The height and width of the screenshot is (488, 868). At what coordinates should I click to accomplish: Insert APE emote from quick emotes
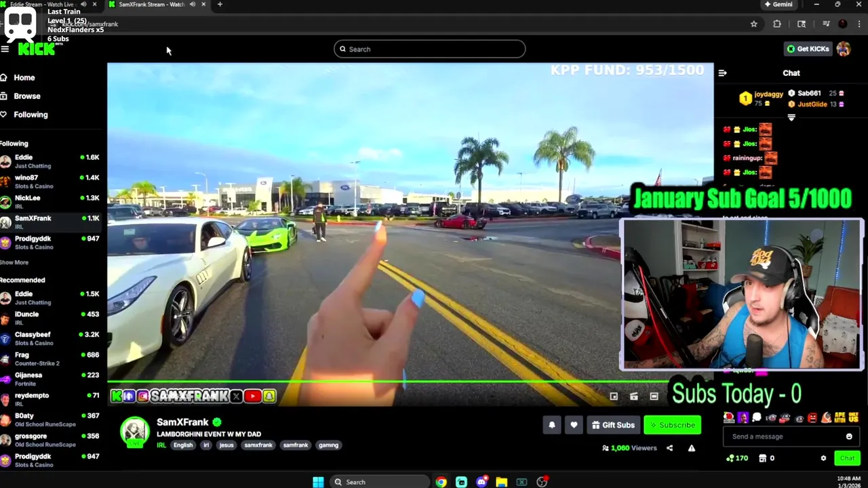point(840,418)
